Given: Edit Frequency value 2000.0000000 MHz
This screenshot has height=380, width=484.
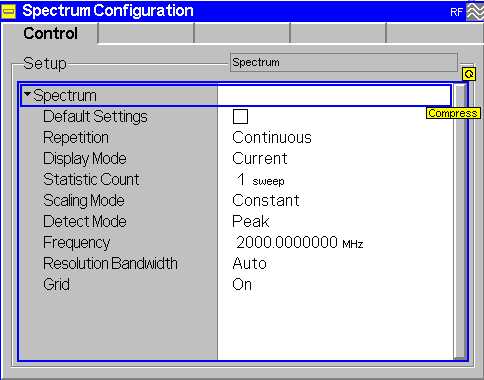Looking at the screenshot, I should pos(300,242).
